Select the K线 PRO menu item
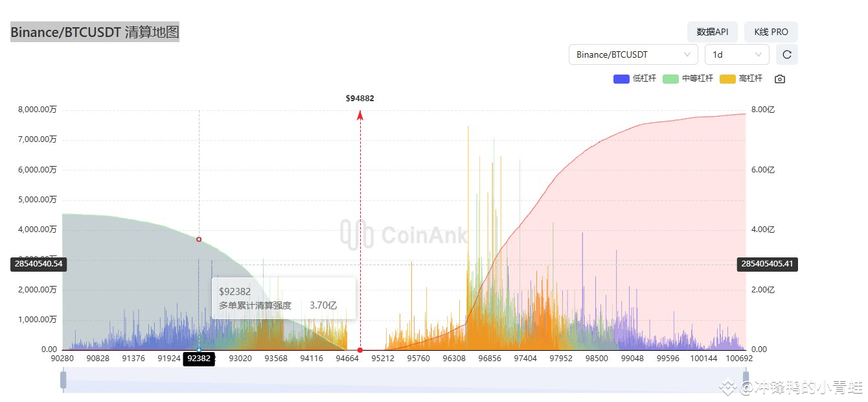868x402 pixels. tap(770, 31)
